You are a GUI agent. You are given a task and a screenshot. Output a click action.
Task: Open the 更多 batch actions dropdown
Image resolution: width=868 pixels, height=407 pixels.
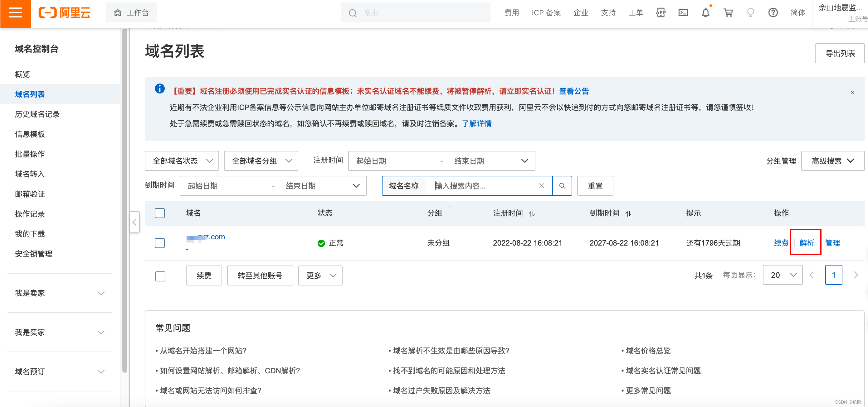coord(320,276)
